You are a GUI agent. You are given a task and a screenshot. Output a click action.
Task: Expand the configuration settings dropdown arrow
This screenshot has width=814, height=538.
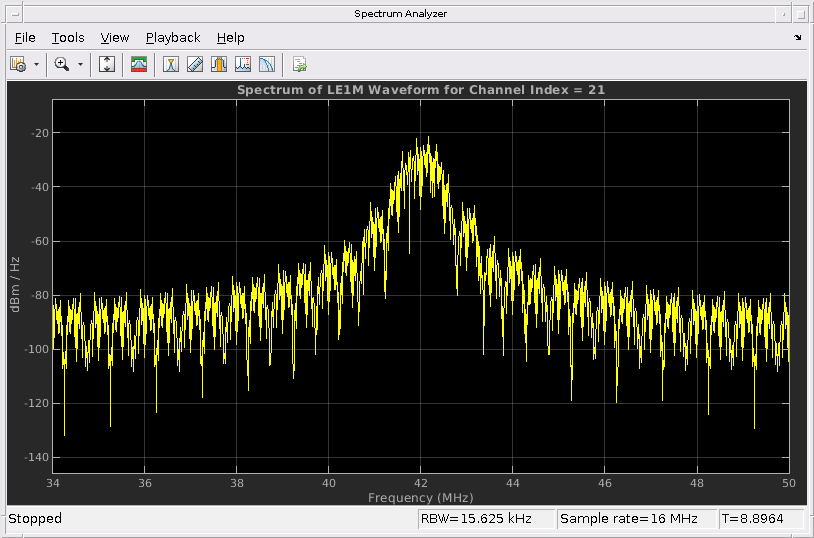click(x=37, y=64)
